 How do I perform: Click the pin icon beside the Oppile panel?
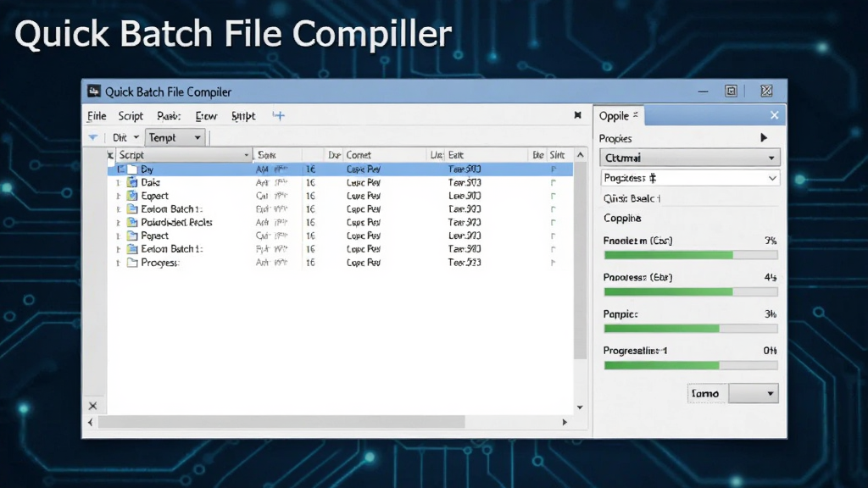577,115
